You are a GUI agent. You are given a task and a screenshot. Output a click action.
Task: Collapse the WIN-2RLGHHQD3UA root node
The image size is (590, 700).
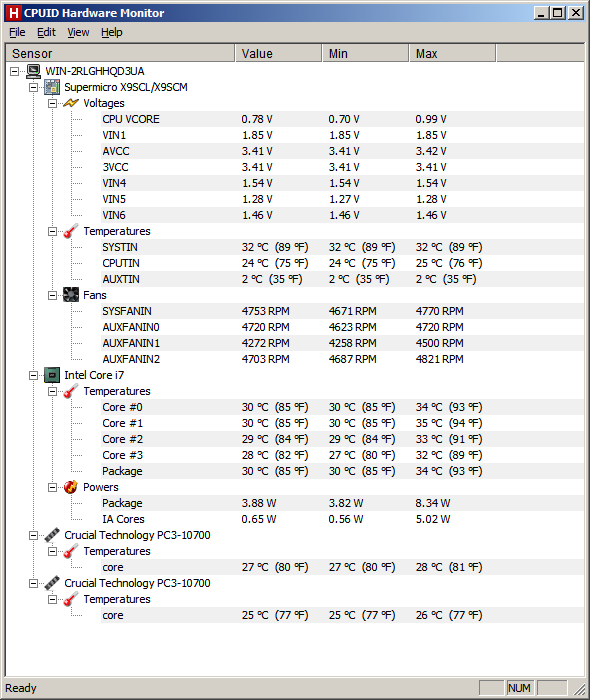(15, 71)
